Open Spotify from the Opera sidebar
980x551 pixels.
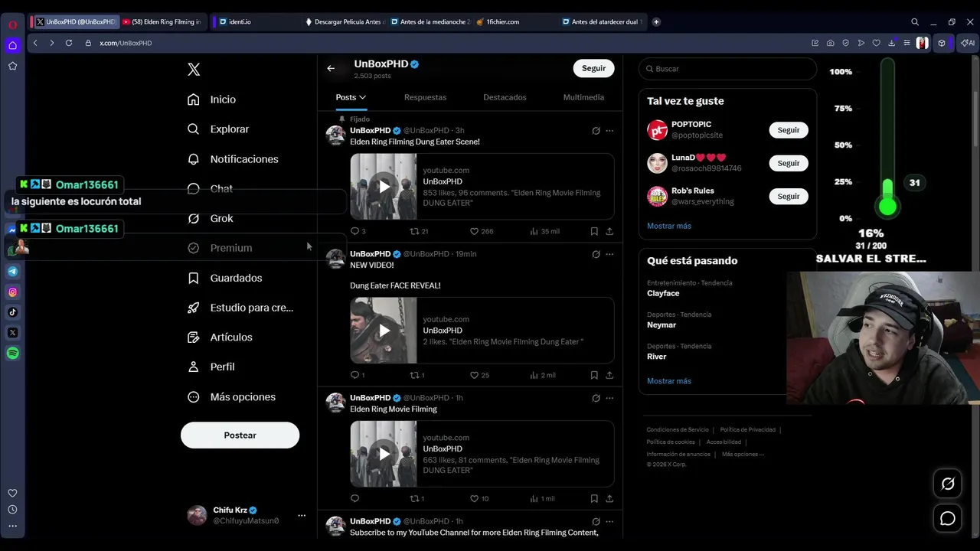[13, 354]
